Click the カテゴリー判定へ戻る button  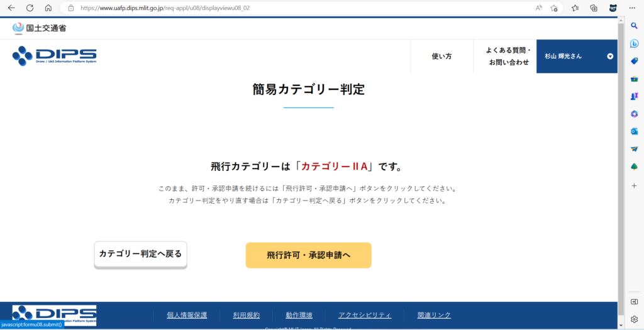(140, 254)
